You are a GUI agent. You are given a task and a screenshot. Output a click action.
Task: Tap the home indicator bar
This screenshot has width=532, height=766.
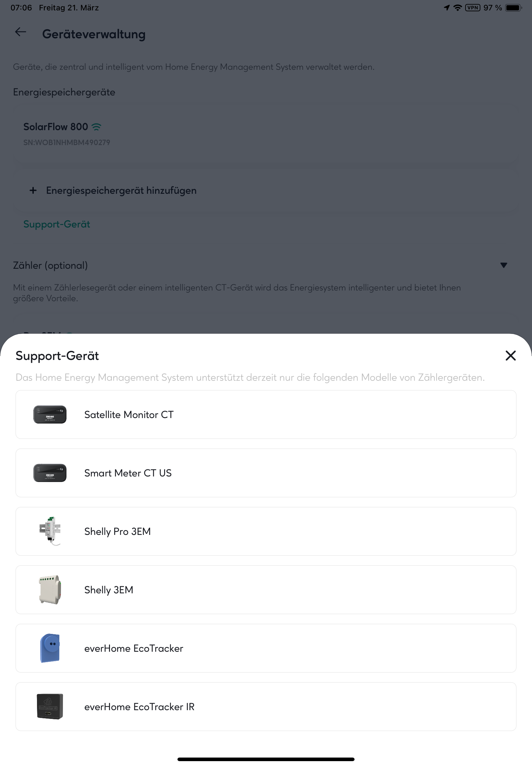(x=266, y=759)
